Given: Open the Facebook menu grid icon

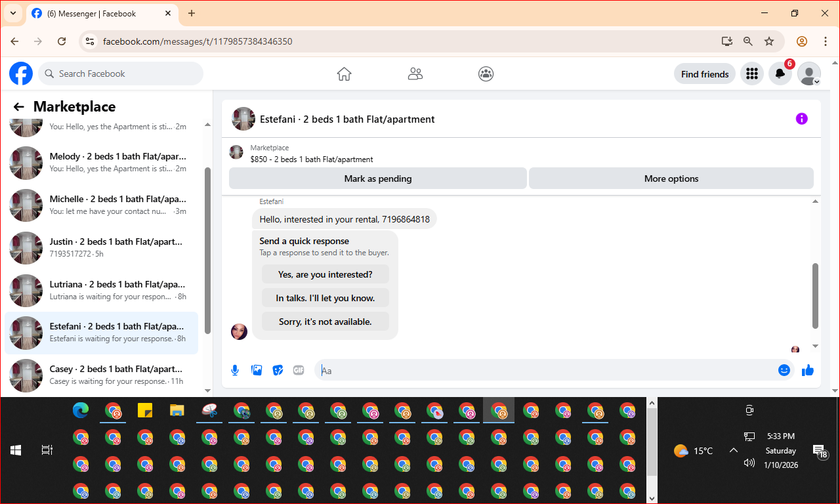Looking at the screenshot, I should tap(752, 74).
